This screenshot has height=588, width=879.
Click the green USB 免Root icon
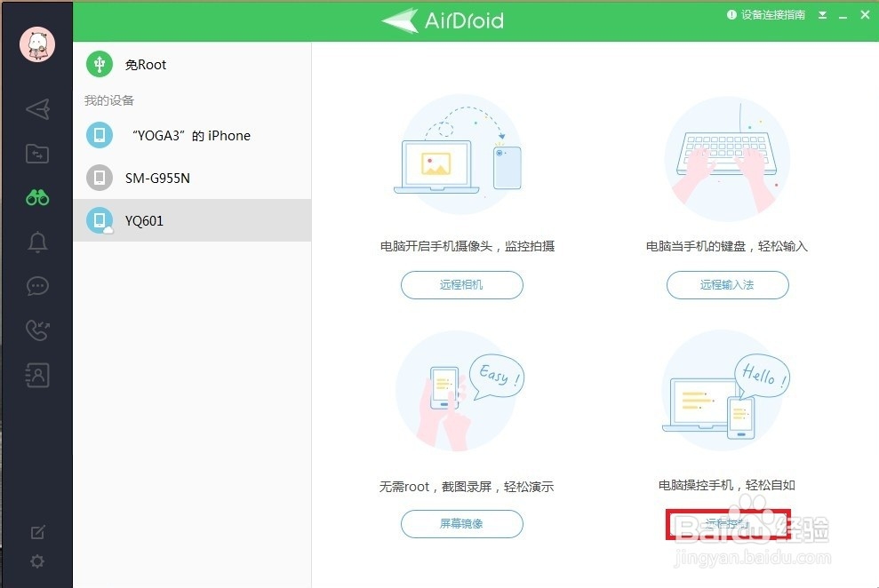click(x=100, y=65)
